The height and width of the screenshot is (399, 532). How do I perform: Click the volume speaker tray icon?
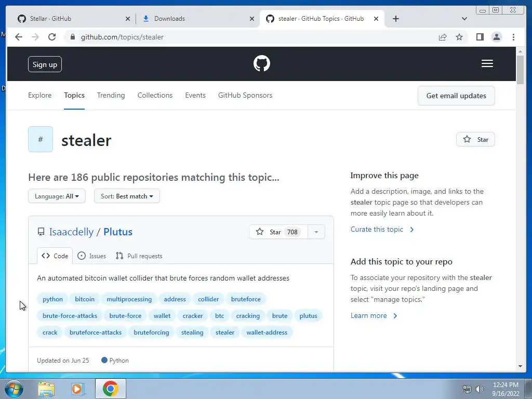click(480, 389)
